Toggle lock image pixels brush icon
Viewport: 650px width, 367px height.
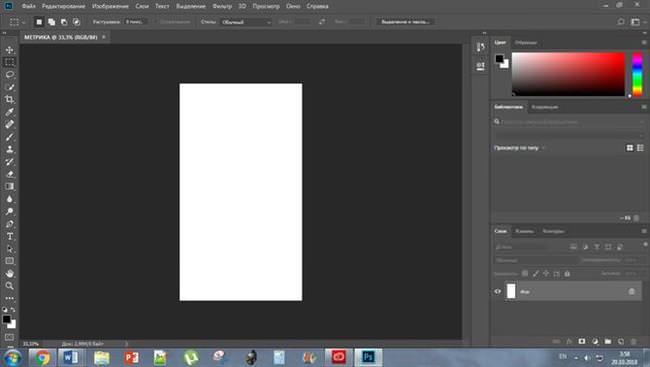point(536,274)
